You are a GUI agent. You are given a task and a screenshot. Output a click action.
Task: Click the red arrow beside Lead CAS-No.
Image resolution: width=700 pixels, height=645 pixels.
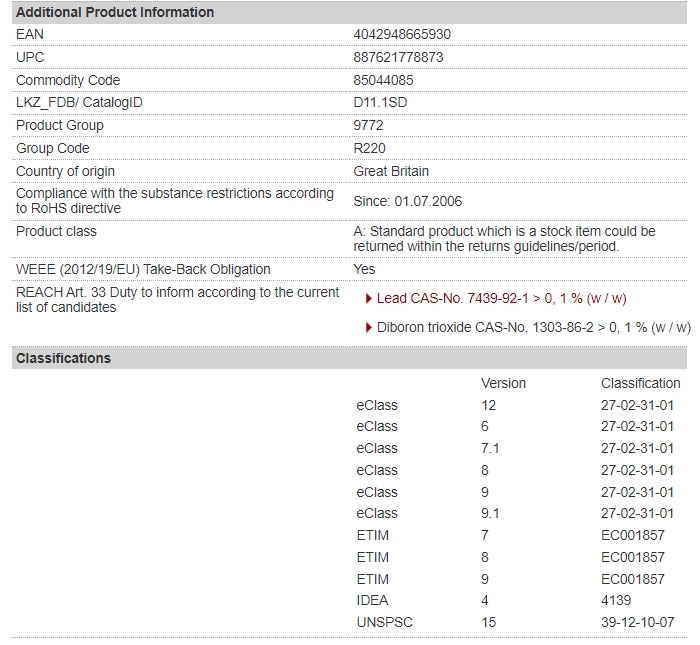[x=368, y=298]
